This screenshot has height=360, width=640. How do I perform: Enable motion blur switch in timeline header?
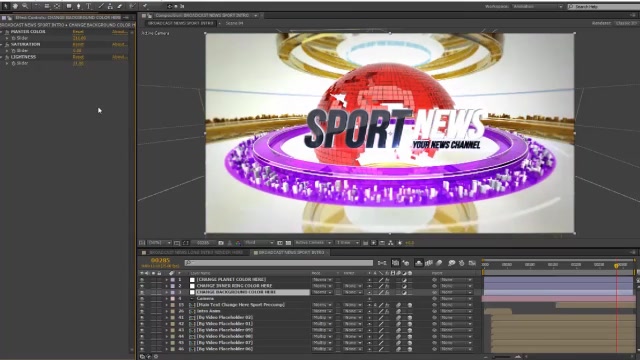pos(439,263)
